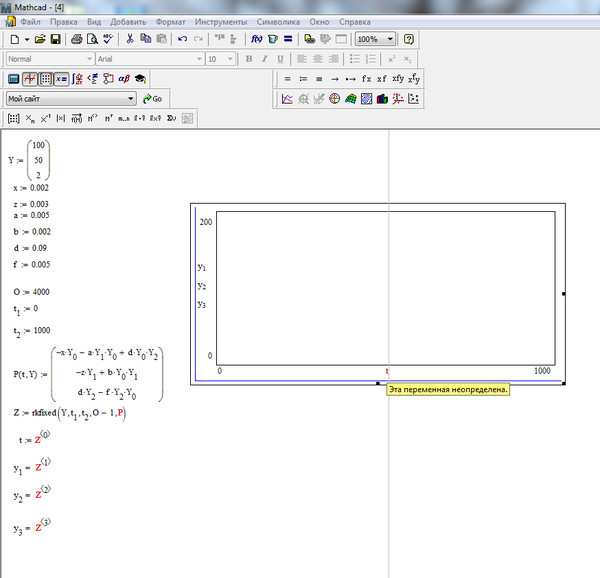Toggle the Graph toolbar button

[x=30, y=79]
